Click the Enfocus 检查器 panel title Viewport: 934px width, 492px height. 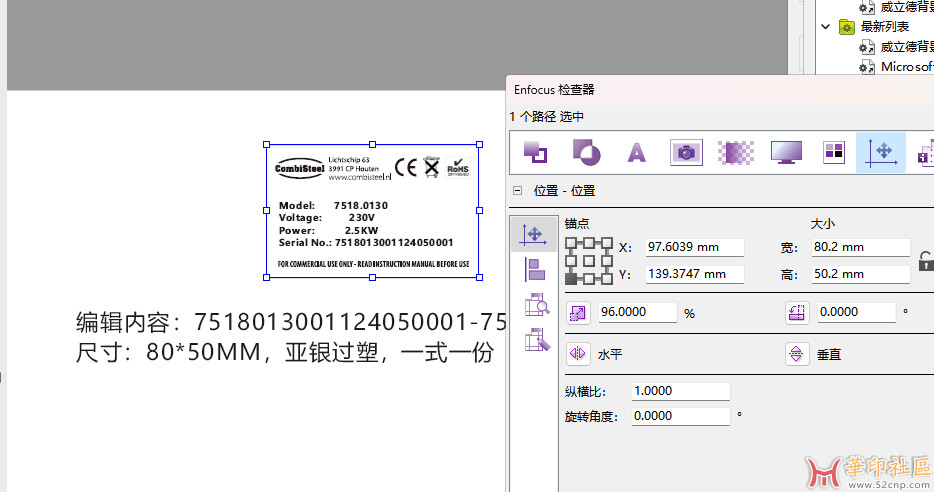554,90
